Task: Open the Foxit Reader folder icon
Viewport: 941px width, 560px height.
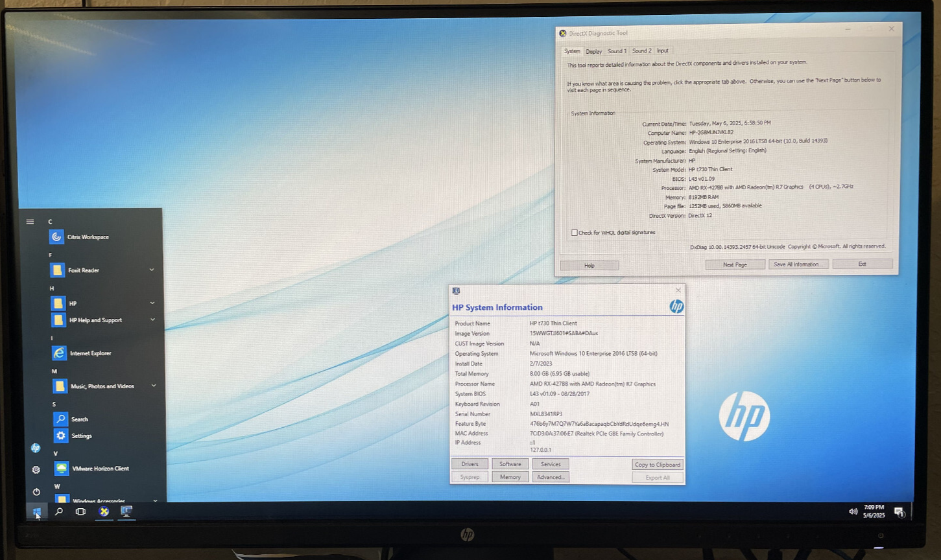Action: 58,270
